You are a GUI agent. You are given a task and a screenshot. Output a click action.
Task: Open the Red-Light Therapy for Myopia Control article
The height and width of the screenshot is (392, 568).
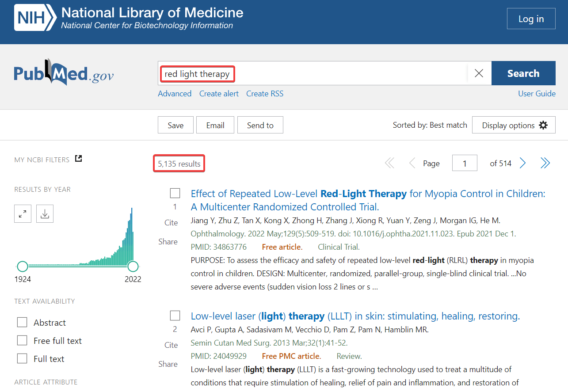coord(368,200)
